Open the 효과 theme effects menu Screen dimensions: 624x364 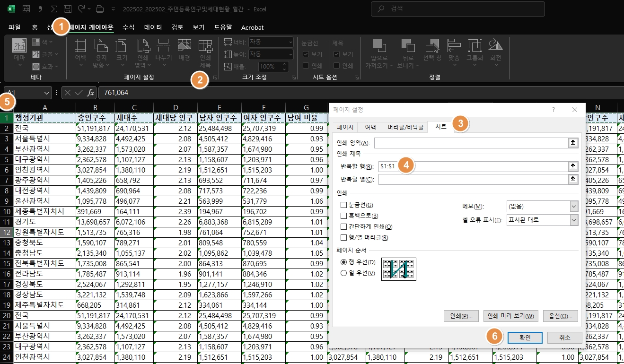click(45, 67)
